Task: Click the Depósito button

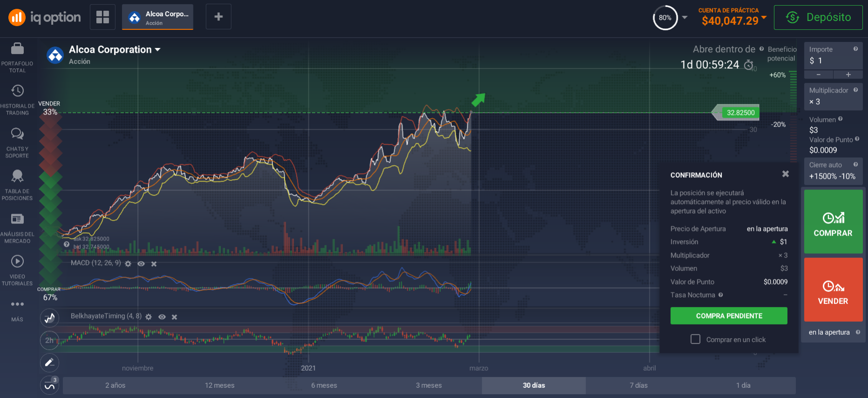Action: (x=818, y=18)
